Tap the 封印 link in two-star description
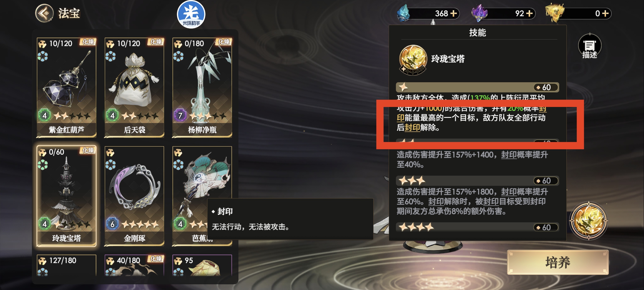644x290 pixels. click(509, 155)
